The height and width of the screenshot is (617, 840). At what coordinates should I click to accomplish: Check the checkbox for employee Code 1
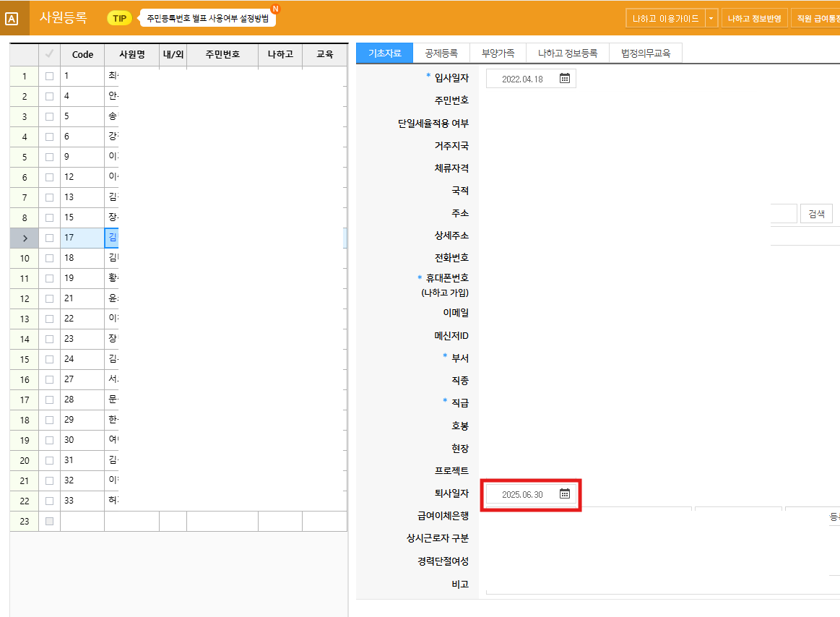coord(48,75)
